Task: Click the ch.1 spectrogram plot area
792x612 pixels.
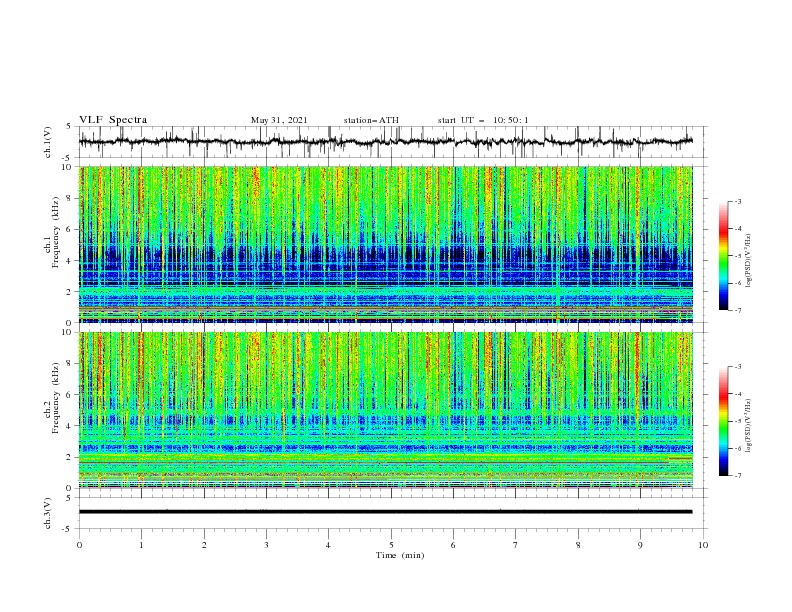Action: [x=386, y=244]
